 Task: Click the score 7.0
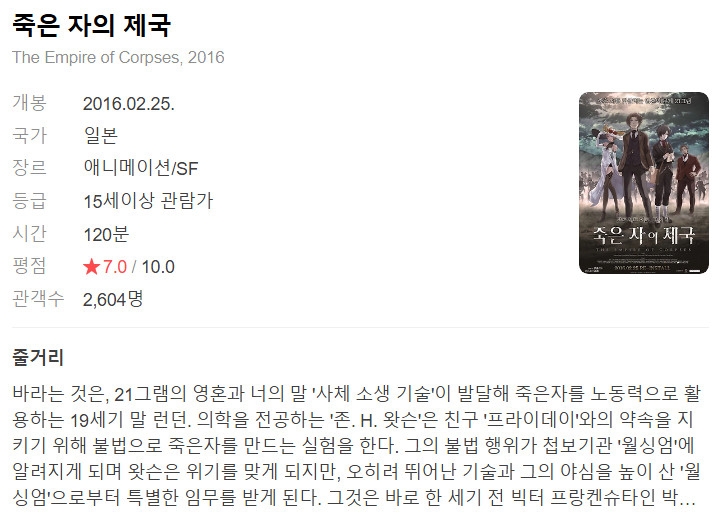coord(114,266)
